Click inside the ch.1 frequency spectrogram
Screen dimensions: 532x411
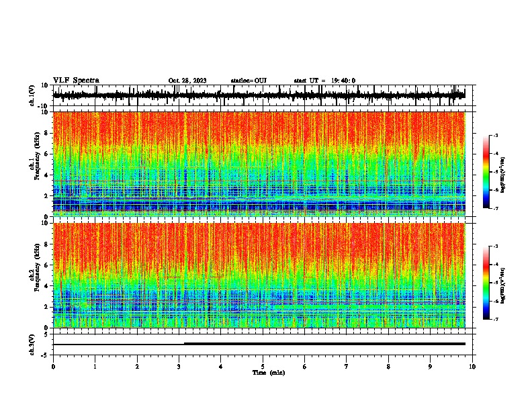pyautogui.click(x=259, y=164)
